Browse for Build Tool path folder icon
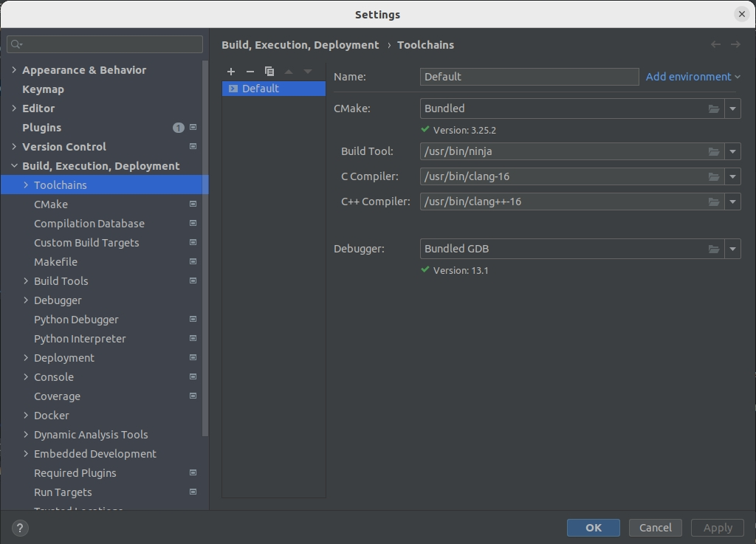Image resolution: width=756 pixels, height=544 pixels. click(714, 151)
